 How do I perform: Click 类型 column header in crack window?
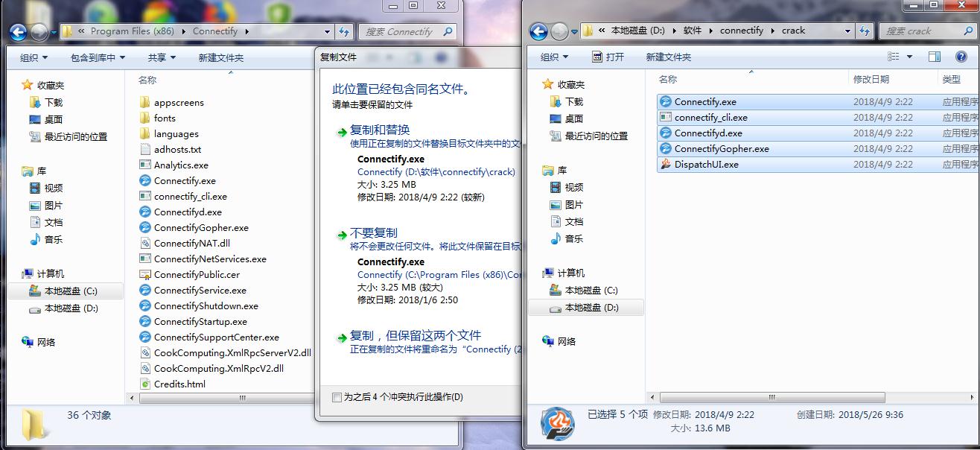[x=952, y=79]
